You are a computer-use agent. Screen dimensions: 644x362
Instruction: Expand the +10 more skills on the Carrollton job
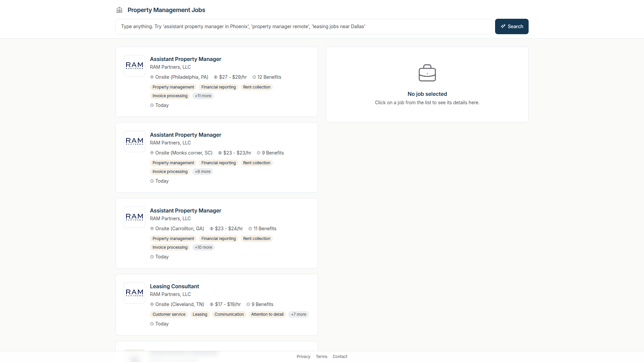click(203, 247)
